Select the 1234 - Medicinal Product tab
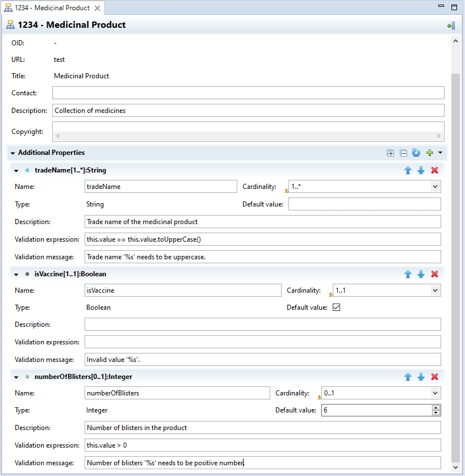Viewport: 465px width, 476px height. point(51,8)
